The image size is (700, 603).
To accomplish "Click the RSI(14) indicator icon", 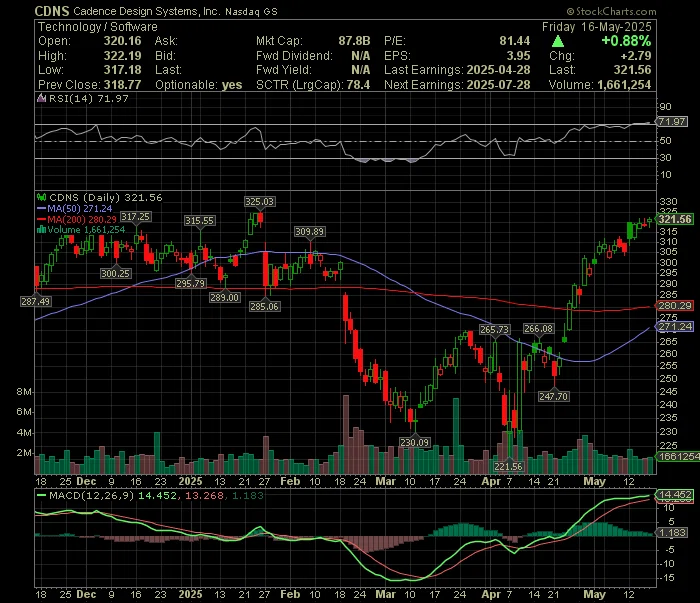I will click(x=42, y=98).
